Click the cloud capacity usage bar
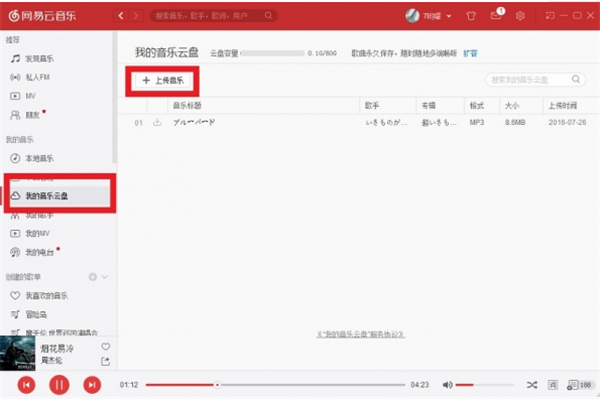The image size is (600, 399). [x=272, y=53]
